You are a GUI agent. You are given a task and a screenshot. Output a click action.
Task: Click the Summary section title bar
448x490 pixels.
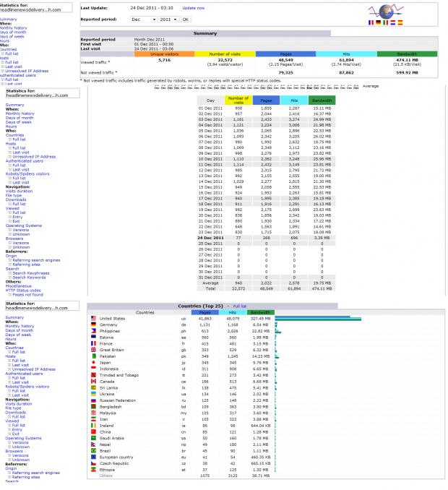coord(205,33)
